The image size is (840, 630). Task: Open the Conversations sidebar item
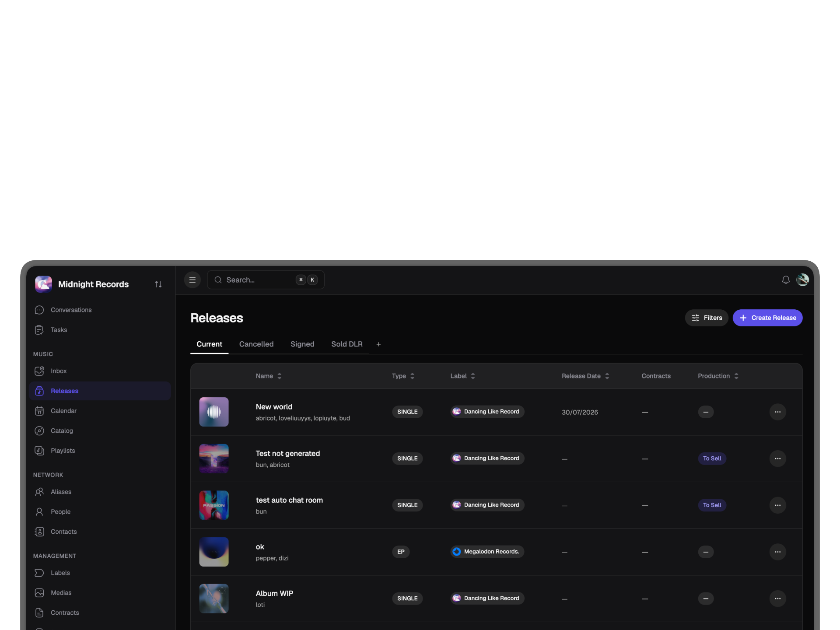click(x=100, y=310)
